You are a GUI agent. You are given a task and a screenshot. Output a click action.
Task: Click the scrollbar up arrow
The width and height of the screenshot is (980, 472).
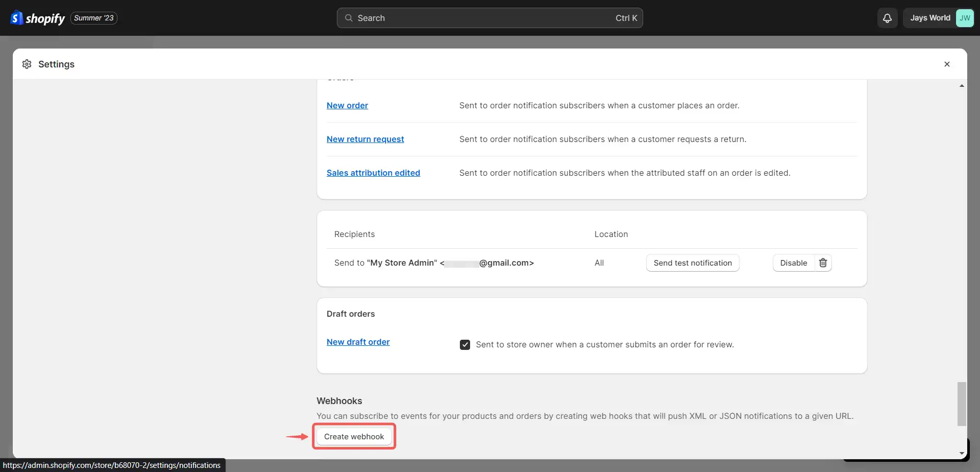click(962, 86)
